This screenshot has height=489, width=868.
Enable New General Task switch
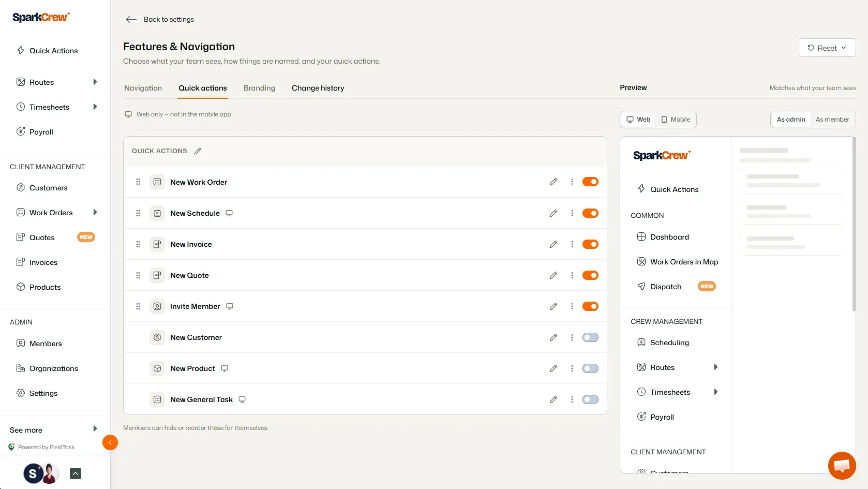(590, 399)
